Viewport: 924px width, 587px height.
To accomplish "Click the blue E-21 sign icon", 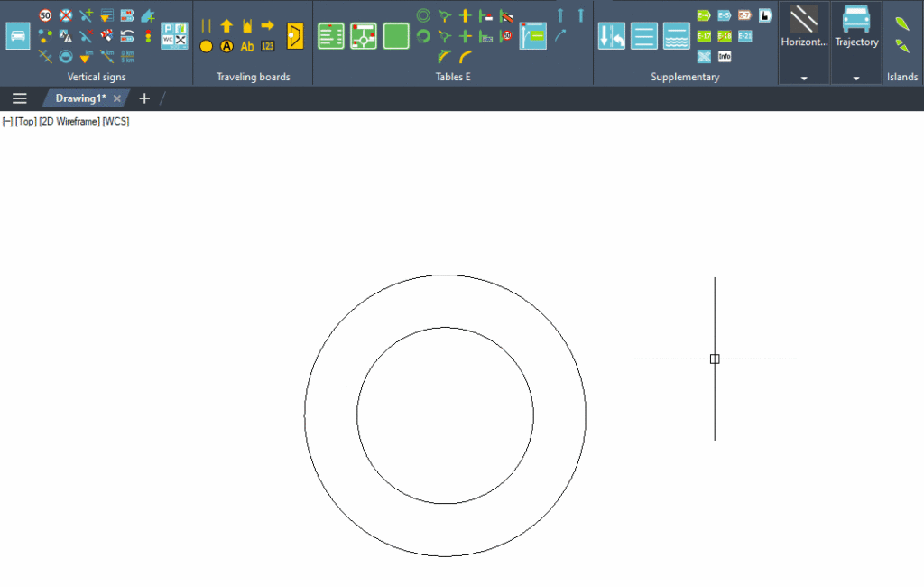I will coord(744,36).
